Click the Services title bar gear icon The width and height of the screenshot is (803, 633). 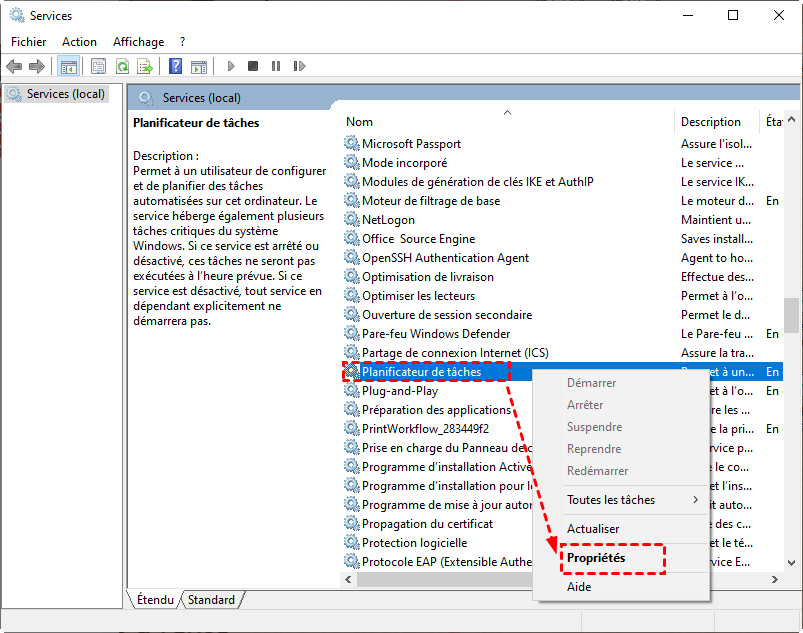(17, 15)
